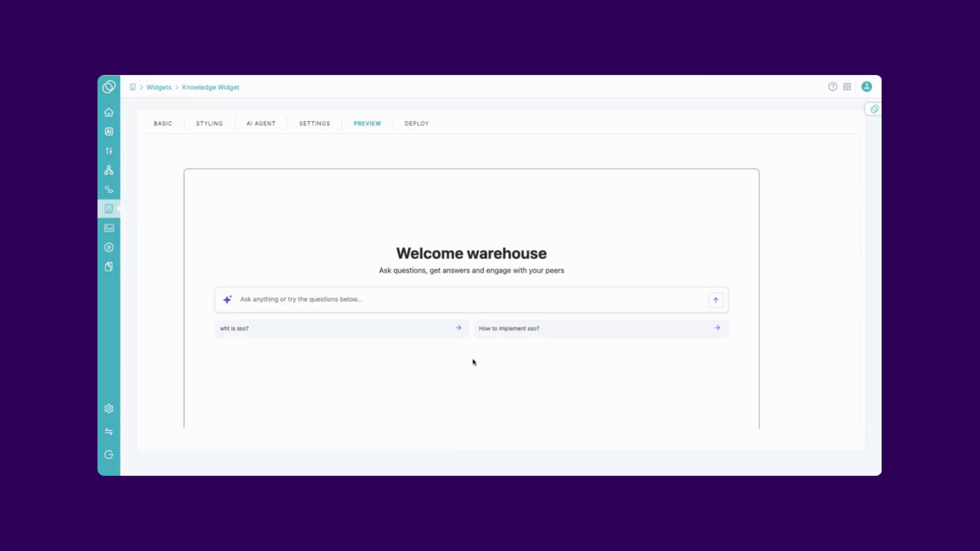Open the apps grid menu top right
The image size is (980, 551).
tap(847, 87)
